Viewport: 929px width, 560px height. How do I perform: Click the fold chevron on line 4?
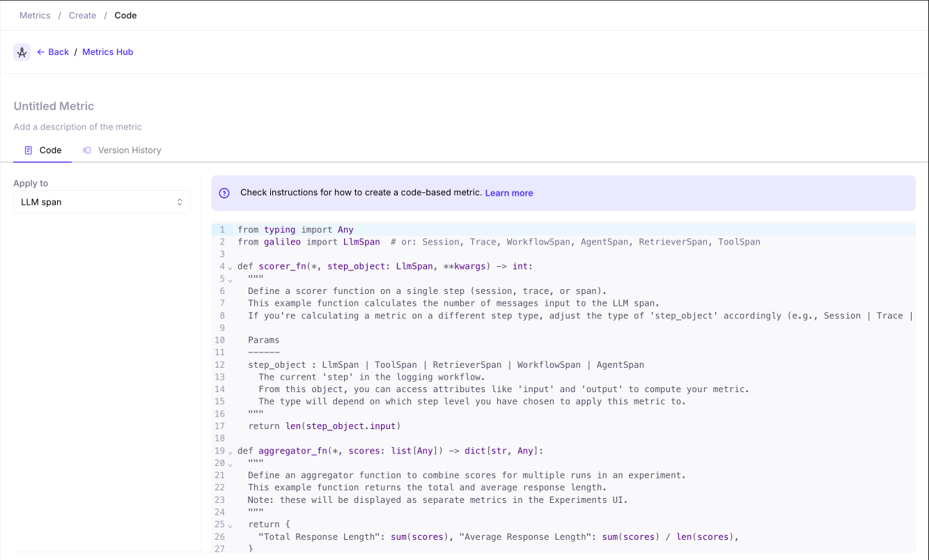pos(230,268)
